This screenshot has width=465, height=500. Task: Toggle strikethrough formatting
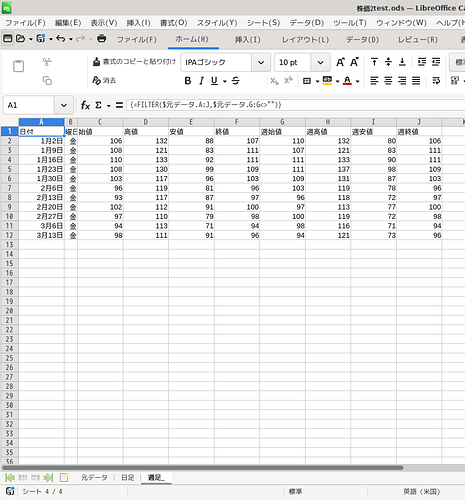[235, 81]
